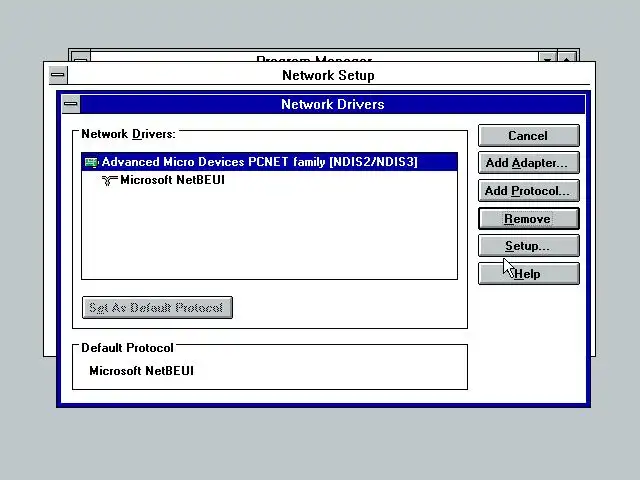Open the Network Drivers system menu box
The width and height of the screenshot is (640, 480).
click(71, 104)
